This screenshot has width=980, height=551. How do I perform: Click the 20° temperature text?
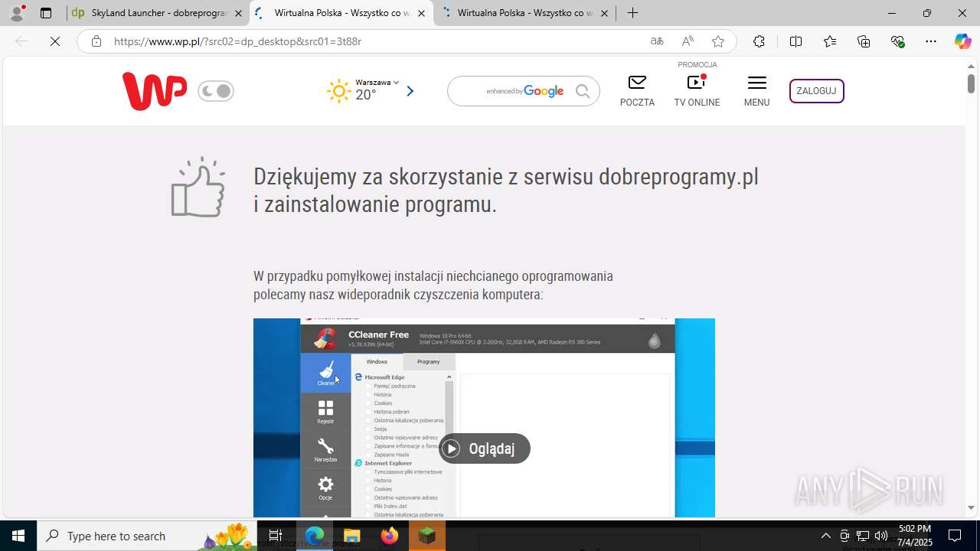pos(366,95)
